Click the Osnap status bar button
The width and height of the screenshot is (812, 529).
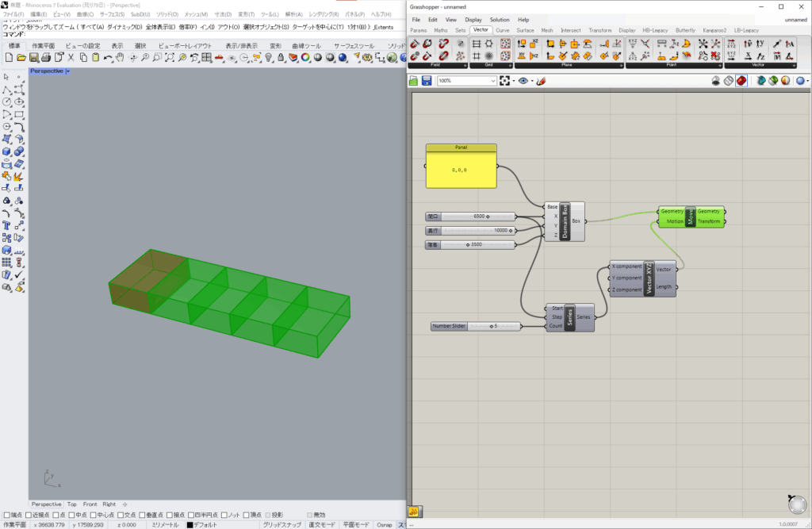(x=384, y=524)
